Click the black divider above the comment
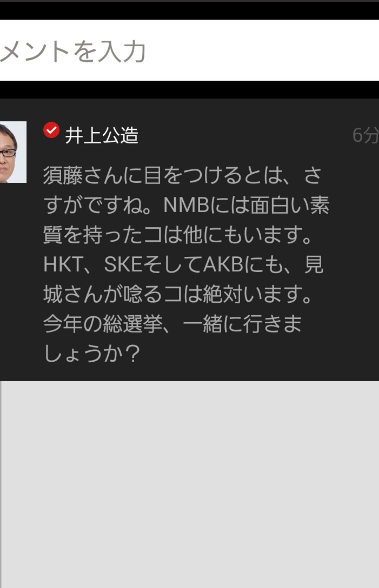 pyautogui.click(x=189, y=90)
